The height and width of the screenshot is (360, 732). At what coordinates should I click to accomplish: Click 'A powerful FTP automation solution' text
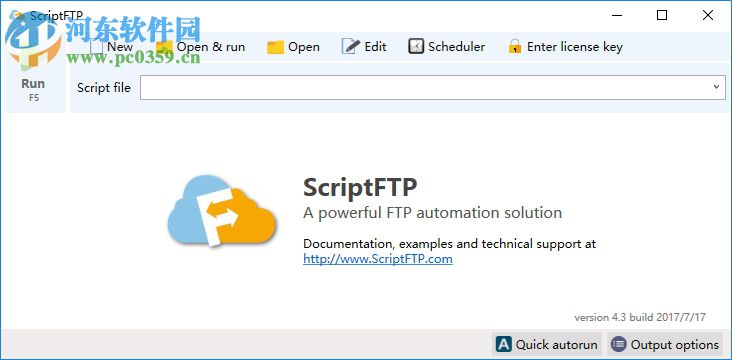click(432, 213)
